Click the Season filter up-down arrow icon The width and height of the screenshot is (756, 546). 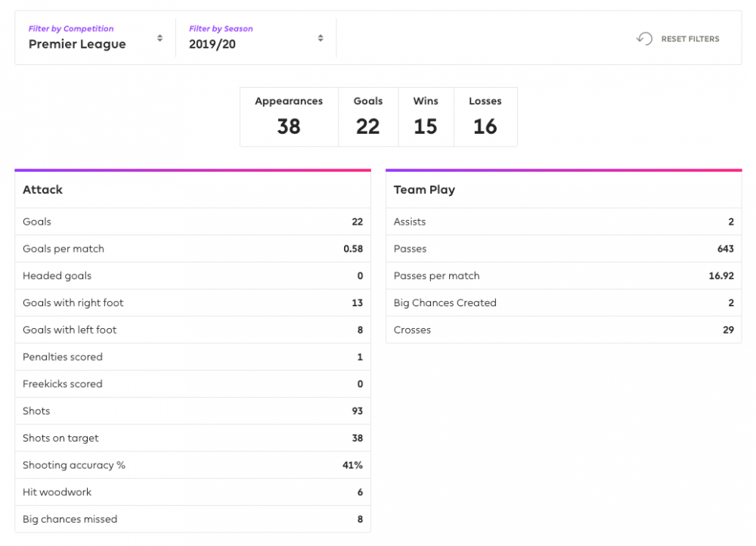tap(321, 38)
